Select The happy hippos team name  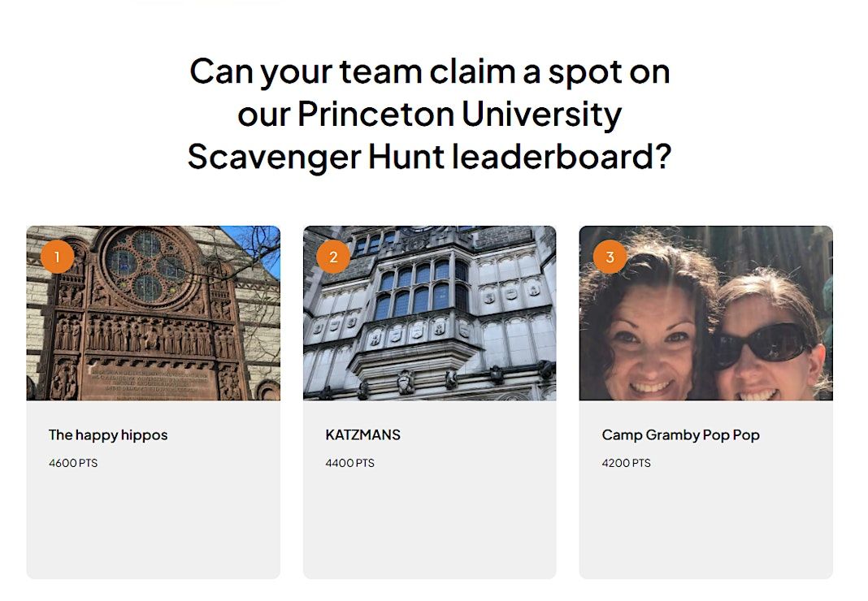coord(108,435)
